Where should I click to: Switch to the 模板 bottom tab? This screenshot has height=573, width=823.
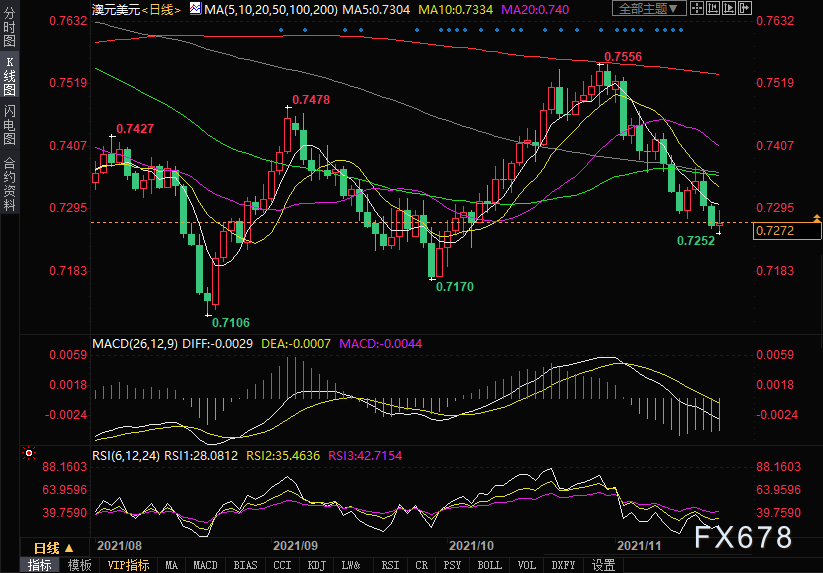click(80, 565)
